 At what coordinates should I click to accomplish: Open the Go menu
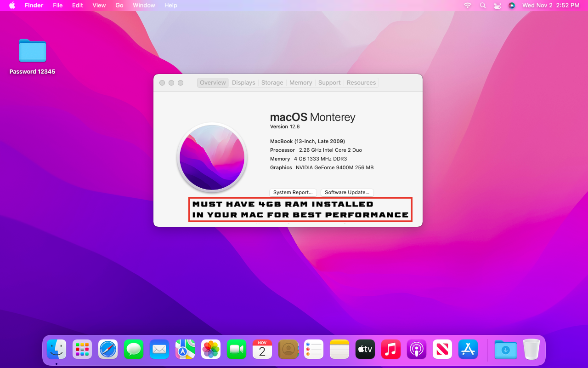(x=119, y=5)
